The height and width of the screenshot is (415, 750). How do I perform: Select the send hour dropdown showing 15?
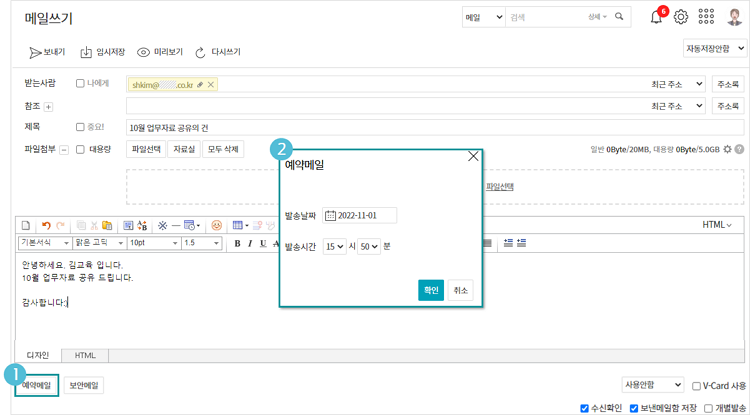[334, 247]
